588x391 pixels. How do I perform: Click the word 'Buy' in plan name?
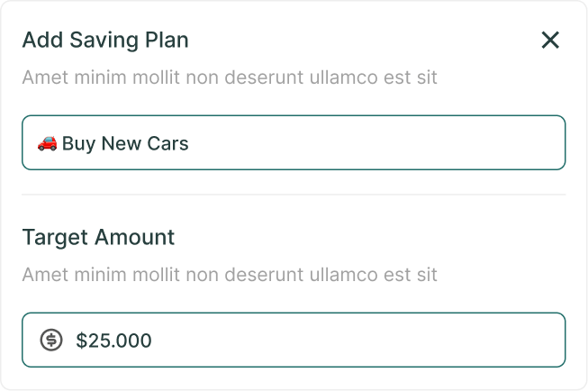click(78, 143)
